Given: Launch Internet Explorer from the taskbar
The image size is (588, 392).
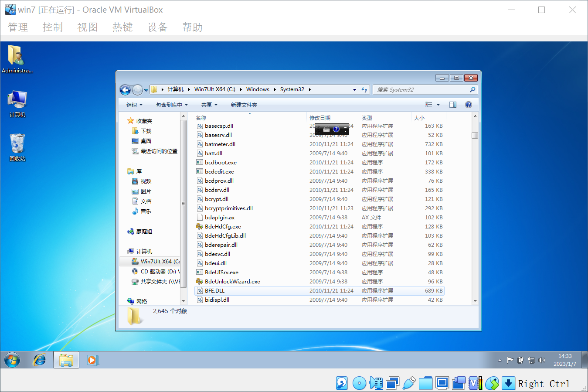Looking at the screenshot, I should (x=40, y=360).
